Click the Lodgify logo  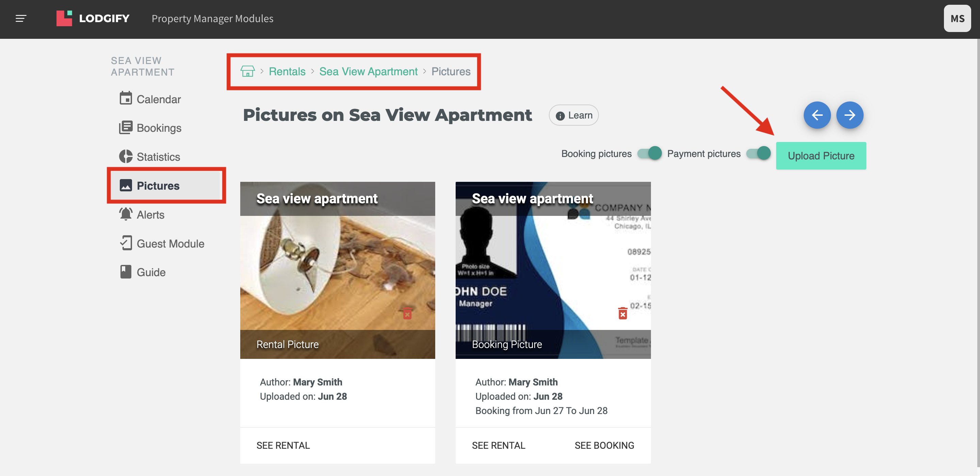tap(93, 18)
